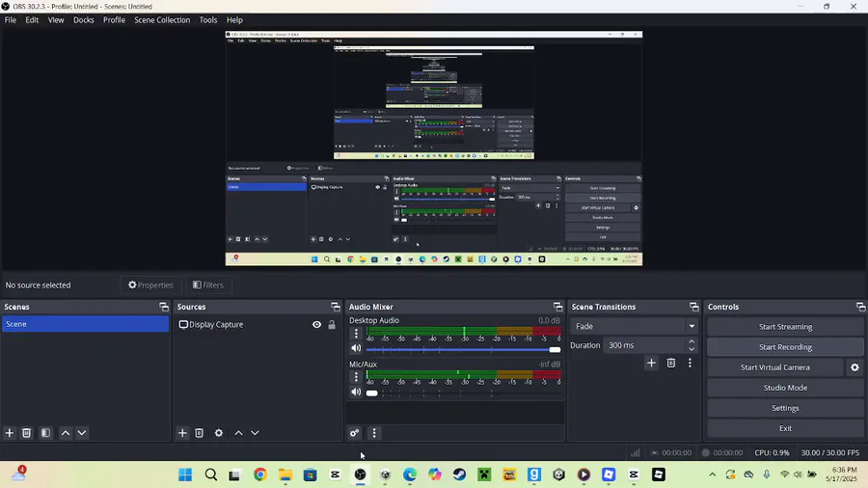Screen dimensions: 868x488
Task: Open the Scene Collection menu
Action: 162,20
